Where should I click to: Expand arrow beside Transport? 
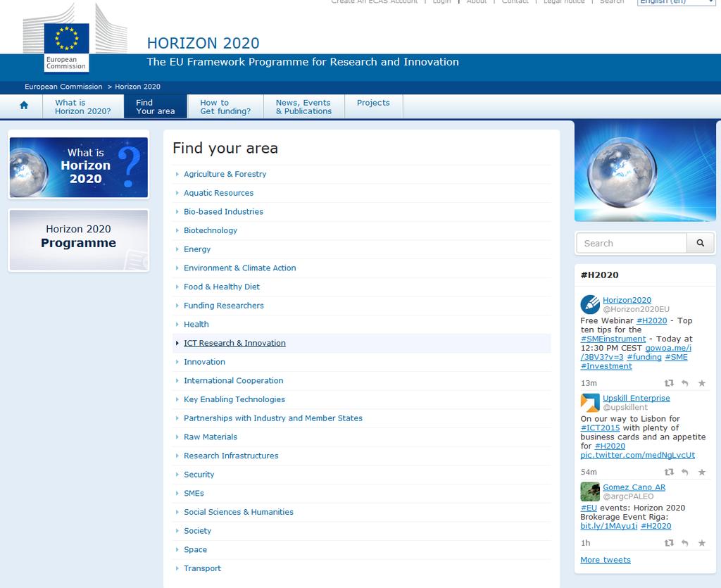pos(177,568)
